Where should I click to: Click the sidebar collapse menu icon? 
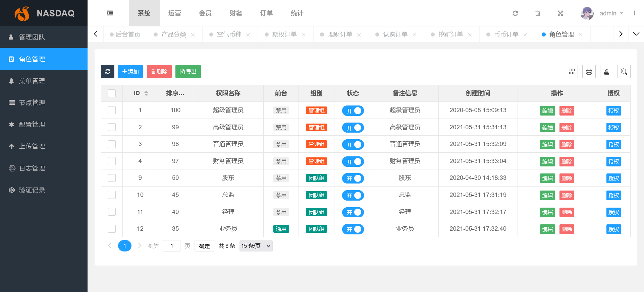(110, 13)
